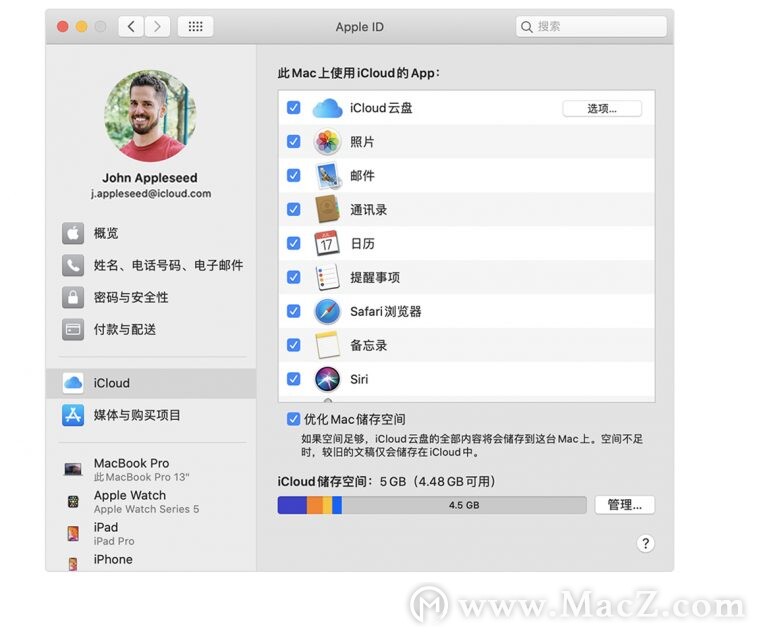
Task: Click the 选项... button for iCloud 云盘
Action: point(602,109)
